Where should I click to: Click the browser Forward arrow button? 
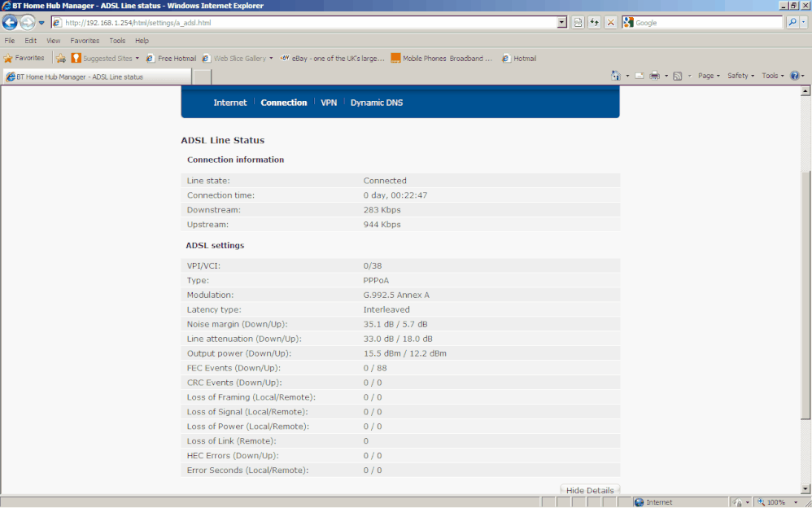(x=28, y=22)
